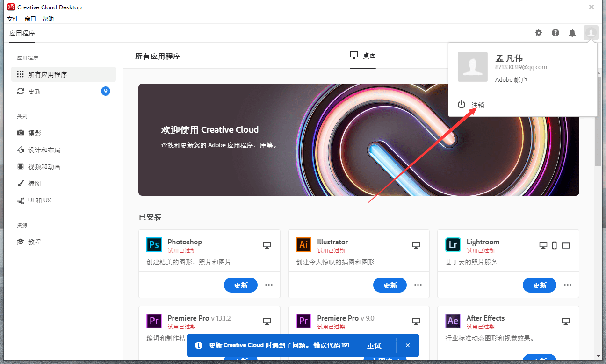Viewport: 606px width, 364px height.
Task: Click desktop monitor icon on Premiere Pro v 9.0
Action: point(416,321)
